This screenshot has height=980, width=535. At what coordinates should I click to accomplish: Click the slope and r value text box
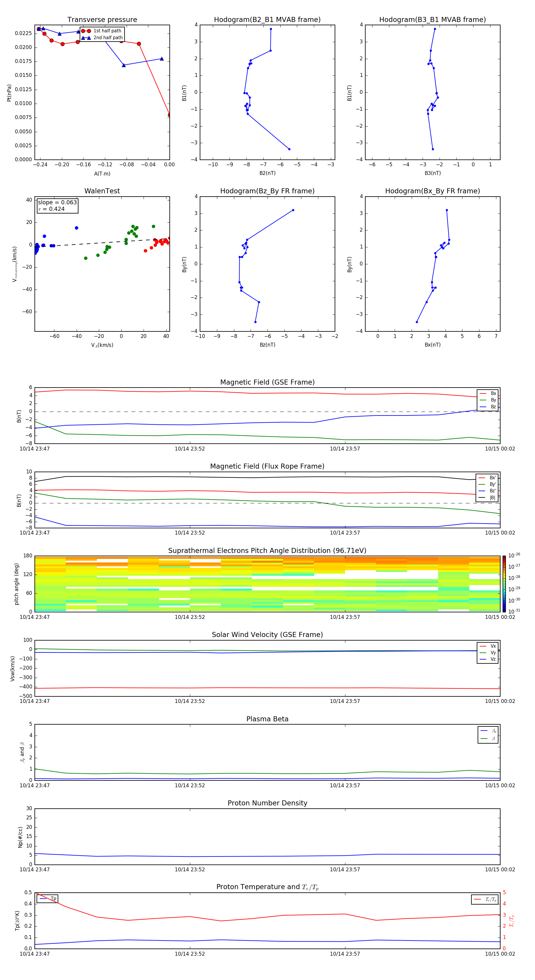pos(57,206)
